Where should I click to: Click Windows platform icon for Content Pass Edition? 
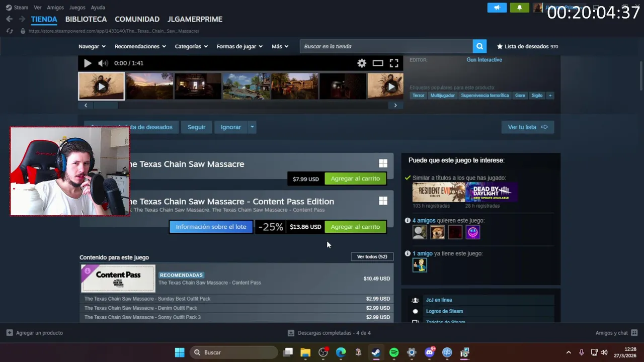[x=383, y=201]
